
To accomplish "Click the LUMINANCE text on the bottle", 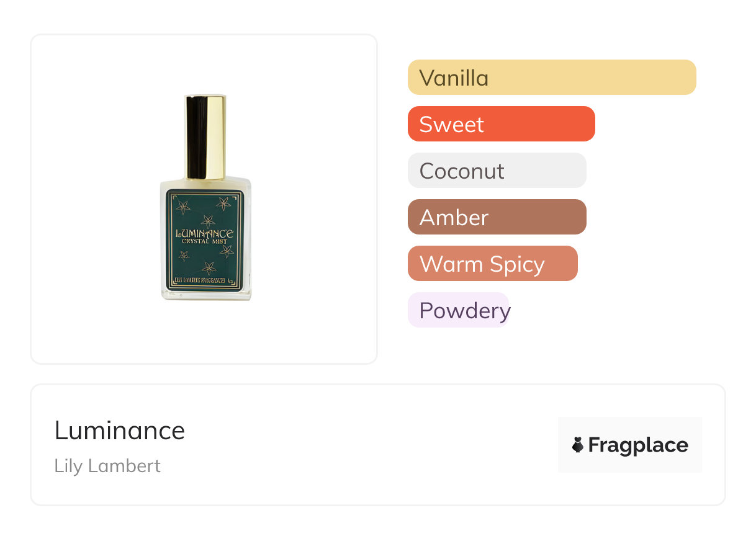I will [x=205, y=234].
